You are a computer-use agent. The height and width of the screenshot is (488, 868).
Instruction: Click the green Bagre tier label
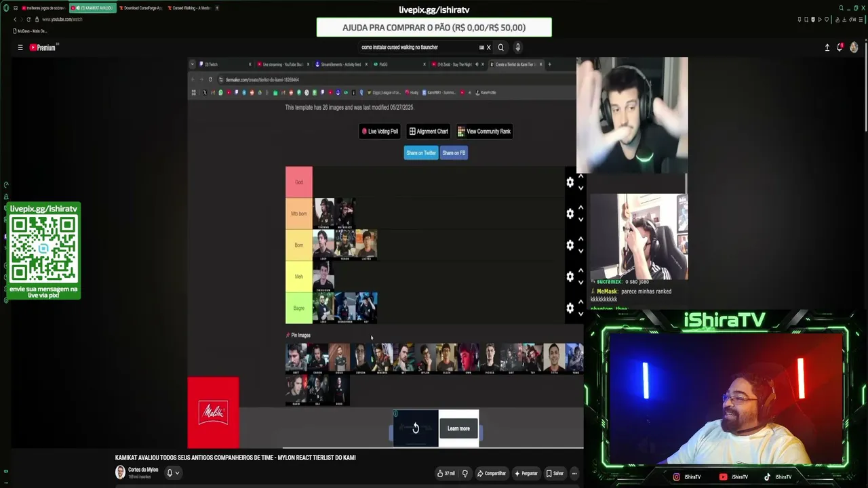[x=299, y=308]
